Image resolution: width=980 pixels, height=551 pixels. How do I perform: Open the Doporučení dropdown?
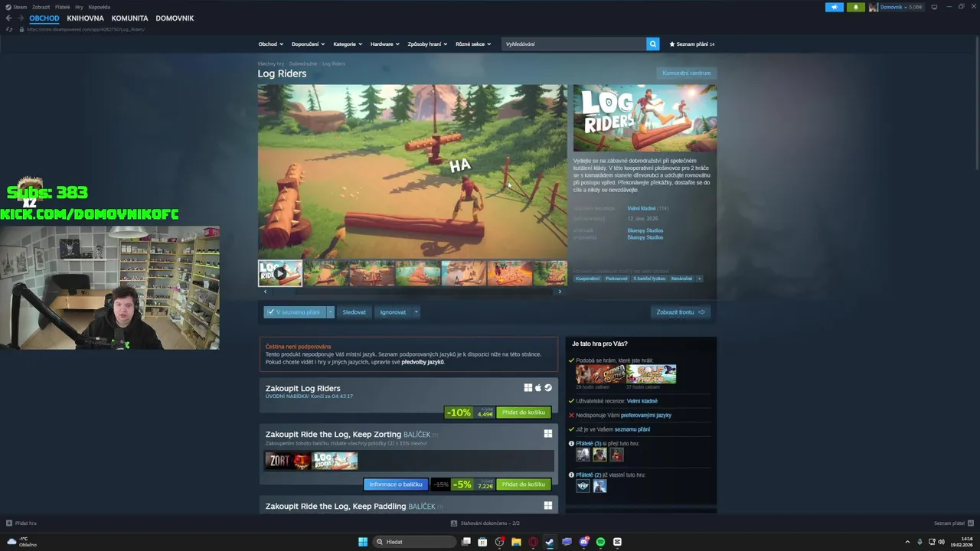pos(308,44)
